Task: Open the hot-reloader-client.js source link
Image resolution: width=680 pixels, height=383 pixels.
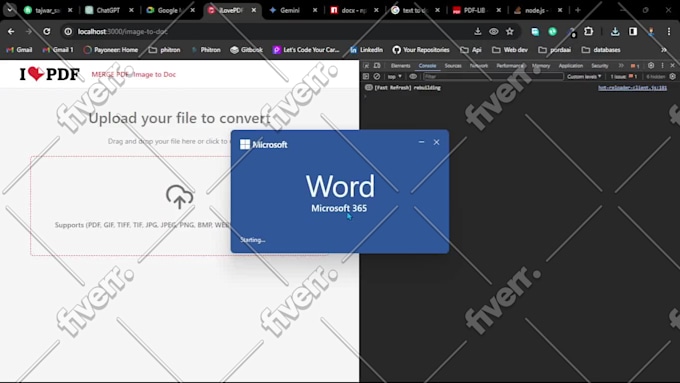Action: 632,88
